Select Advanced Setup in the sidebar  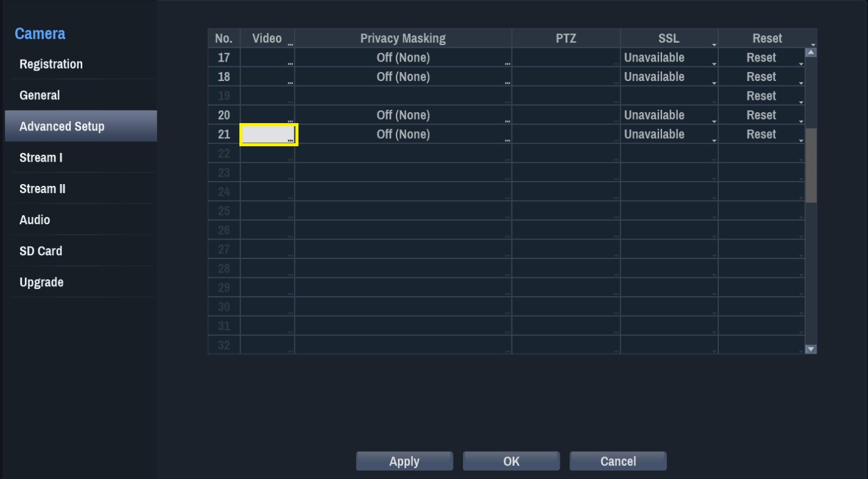click(80, 126)
